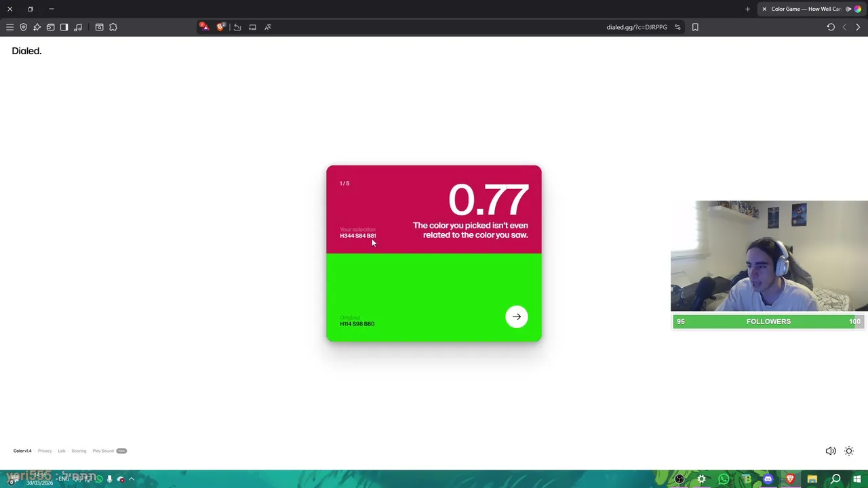This screenshot has height=488, width=868.
Task: Click the tab search window icon
Action: pos(99,27)
